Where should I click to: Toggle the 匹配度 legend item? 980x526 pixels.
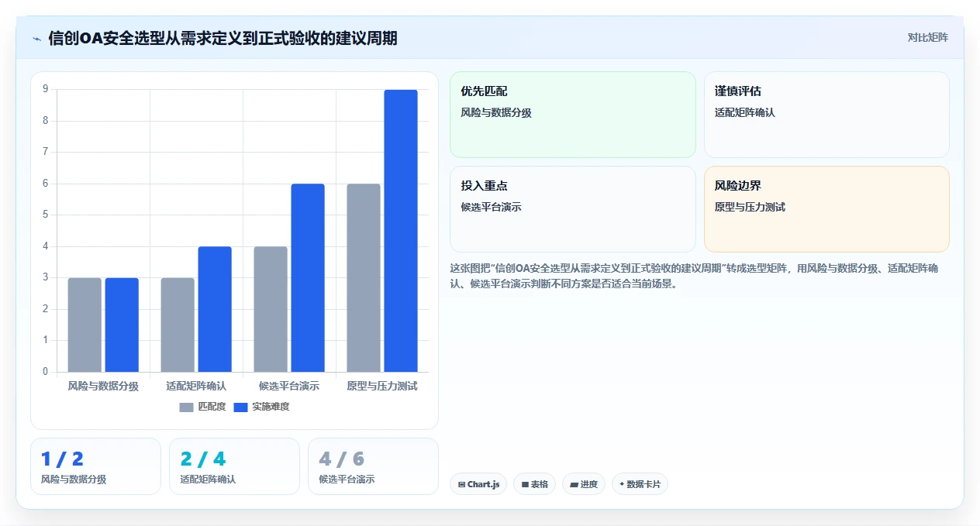[202, 407]
